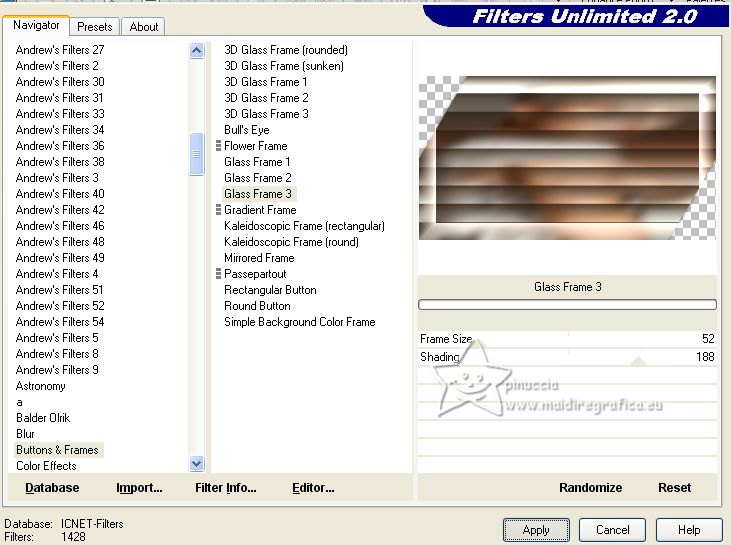
Task: Click the Cancel button
Action: click(612, 530)
